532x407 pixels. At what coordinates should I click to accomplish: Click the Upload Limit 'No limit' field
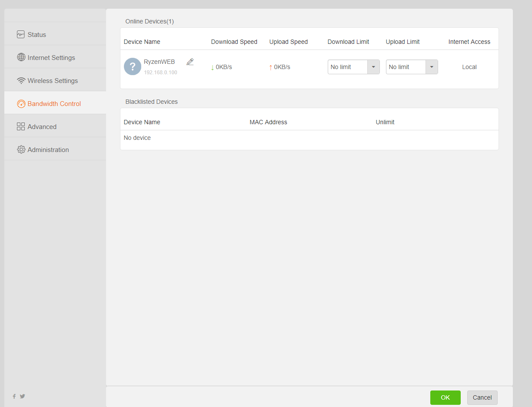(406, 67)
